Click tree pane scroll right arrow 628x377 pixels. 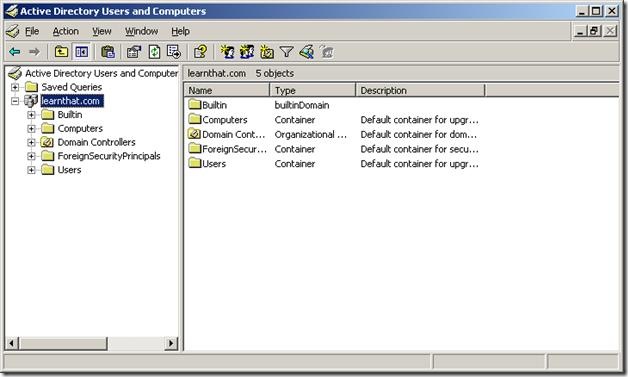point(171,343)
